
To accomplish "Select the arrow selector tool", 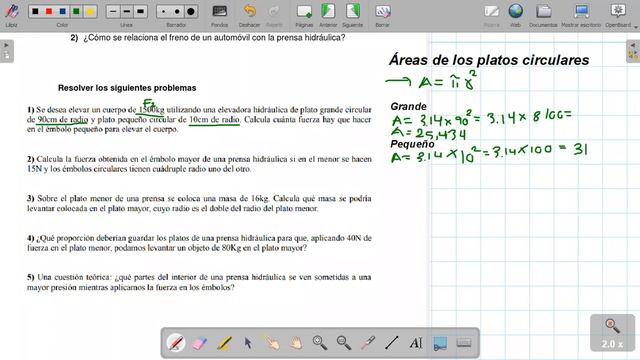I will pos(248,343).
